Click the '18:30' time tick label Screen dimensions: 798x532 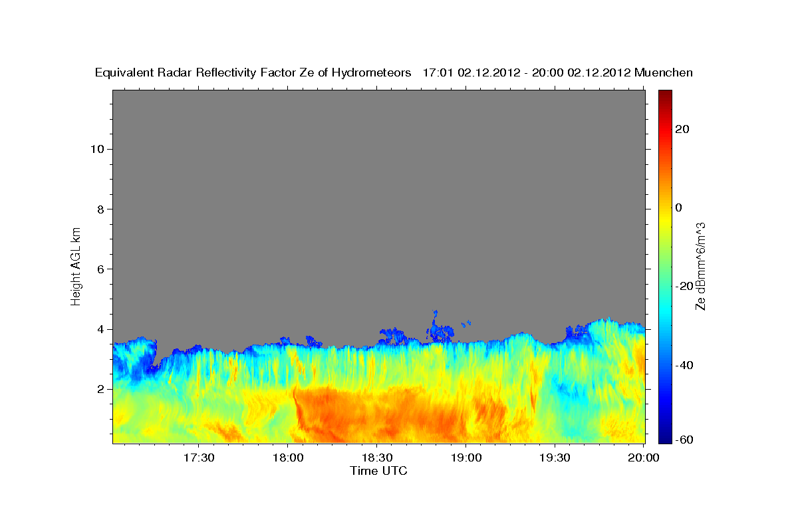click(376, 458)
